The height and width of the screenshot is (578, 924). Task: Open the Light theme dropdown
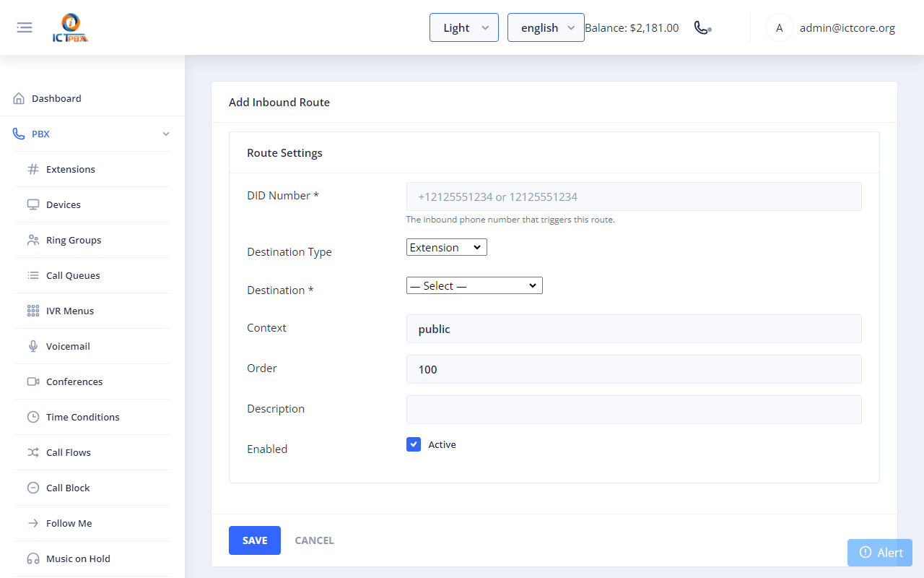pos(464,27)
